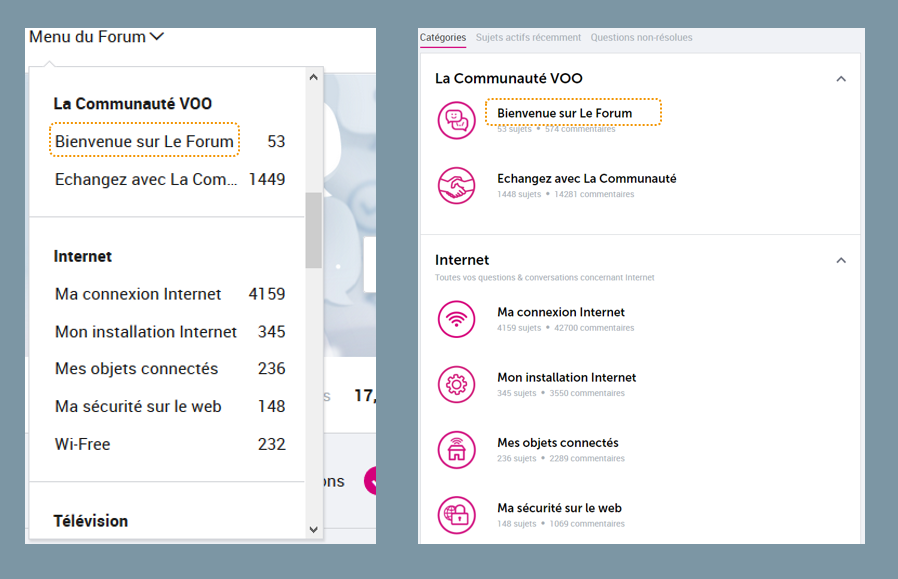Image resolution: width=898 pixels, height=579 pixels.
Task: Click the Ma connexion Internet wifi icon
Action: [x=456, y=319]
